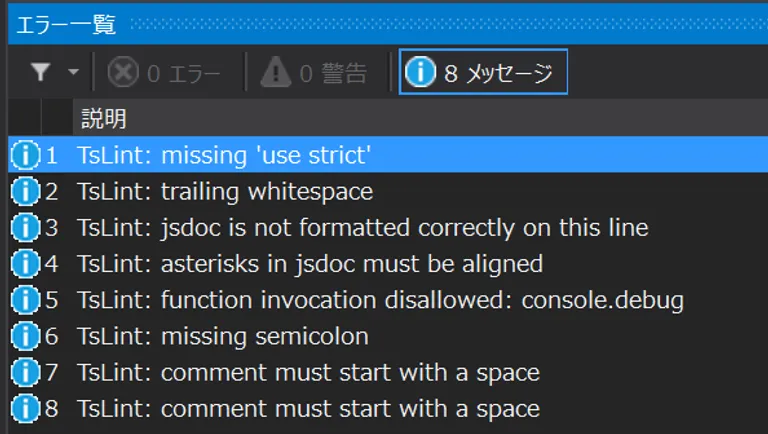The width and height of the screenshot is (768, 434).
Task: Click info icon of message 4
Action: tap(24, 264)
